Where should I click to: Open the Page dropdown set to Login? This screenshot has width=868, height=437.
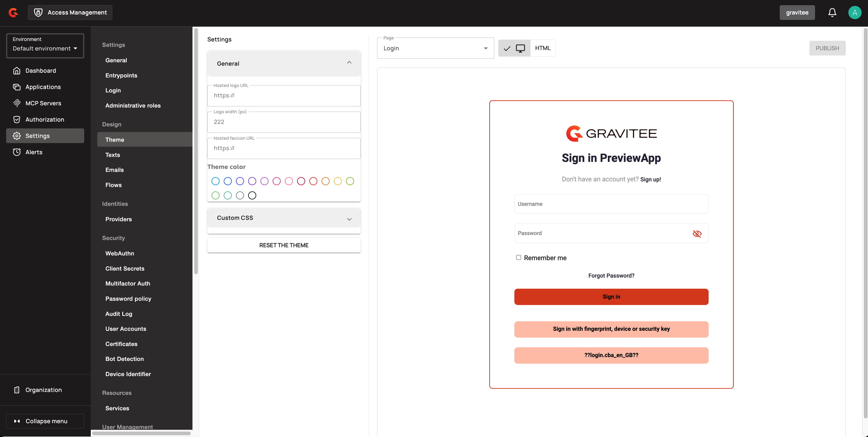(435, 48)
